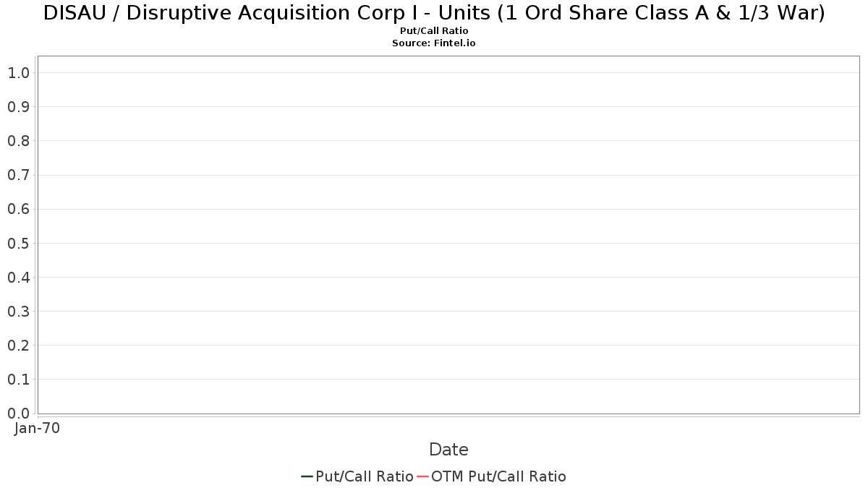Click the Jan-70 x-axis tick label
Image resolution: width=868 pixels, height=488 pixels.
38,428
